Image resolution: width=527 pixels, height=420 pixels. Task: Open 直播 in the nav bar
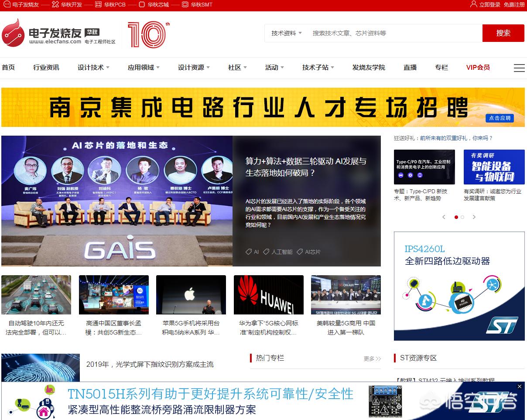coord(410,68)
